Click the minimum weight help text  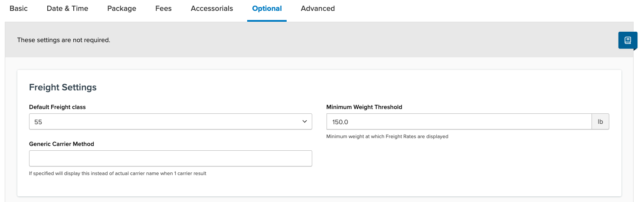(x=387, y=136)
